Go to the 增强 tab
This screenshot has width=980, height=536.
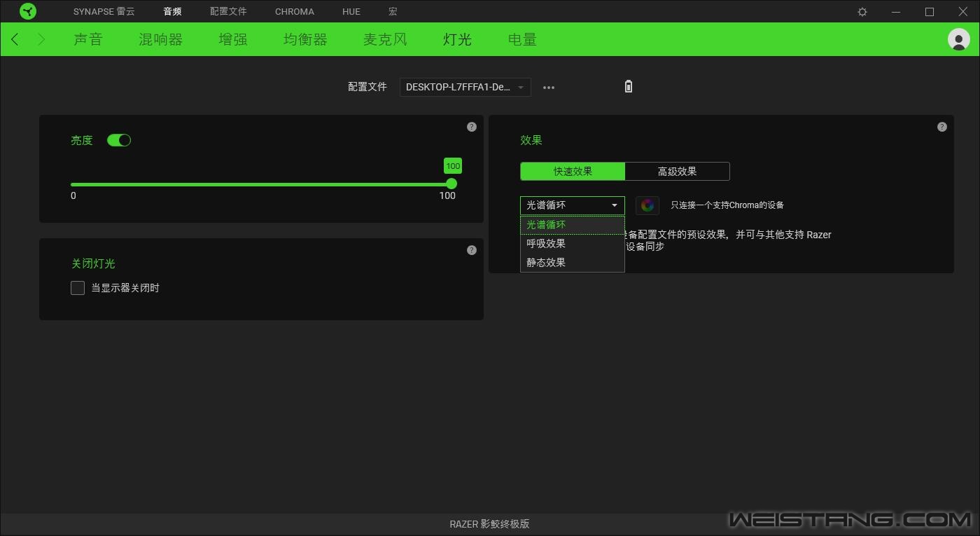click(x=233, y=39)
